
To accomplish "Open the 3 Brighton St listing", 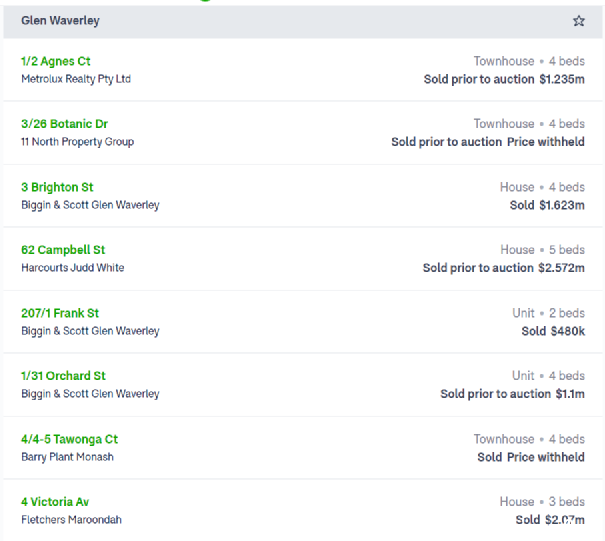I will pos(57,187).
